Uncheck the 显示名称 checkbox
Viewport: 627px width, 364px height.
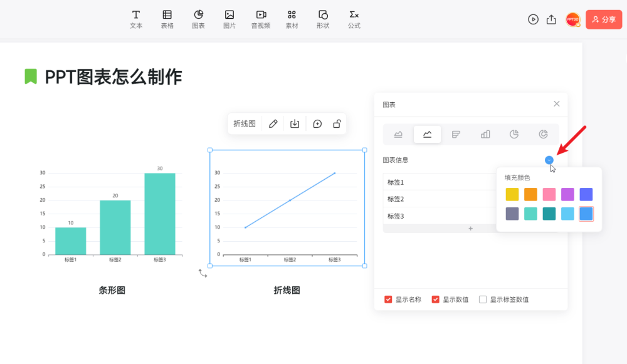388,299
